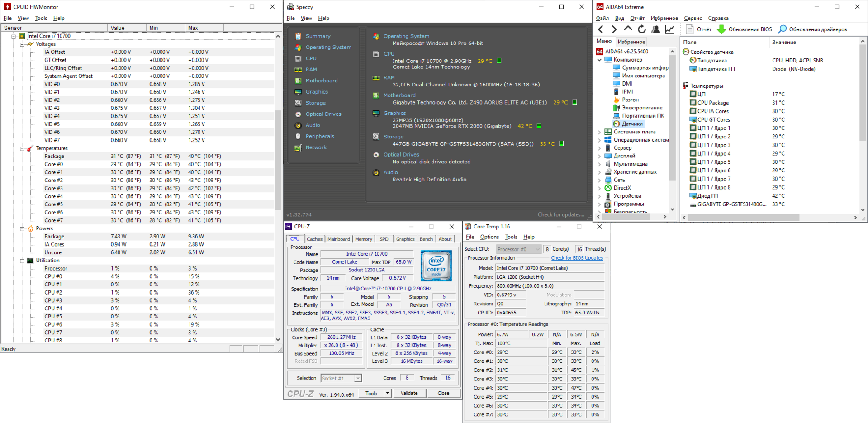The width and height of the screenshot is (868, 423).
Task: Click AIDA64 right pane horizontal scrollbar
Action: (744, 218)
